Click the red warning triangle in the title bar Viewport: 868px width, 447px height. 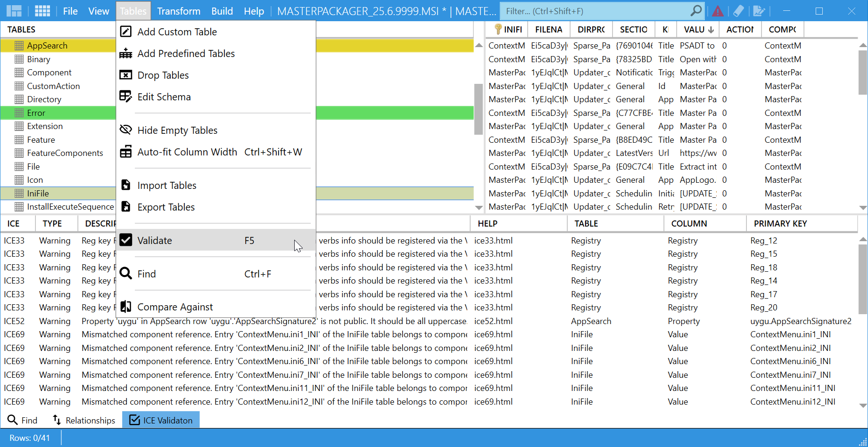click(718, 10)
